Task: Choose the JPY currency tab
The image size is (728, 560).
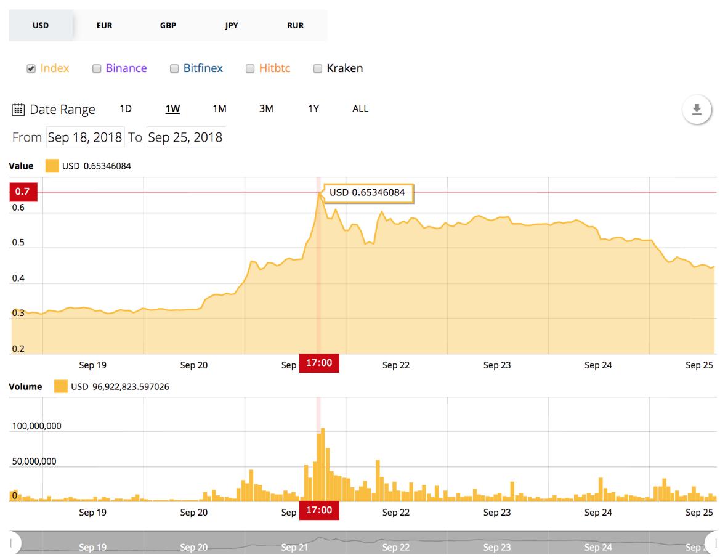Action: pyautogui.click(x=232, y=26)
